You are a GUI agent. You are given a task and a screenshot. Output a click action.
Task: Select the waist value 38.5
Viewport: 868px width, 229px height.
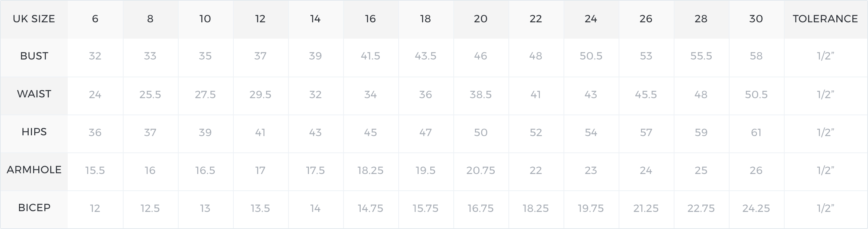pyautogui.click(x=481, y=95)
